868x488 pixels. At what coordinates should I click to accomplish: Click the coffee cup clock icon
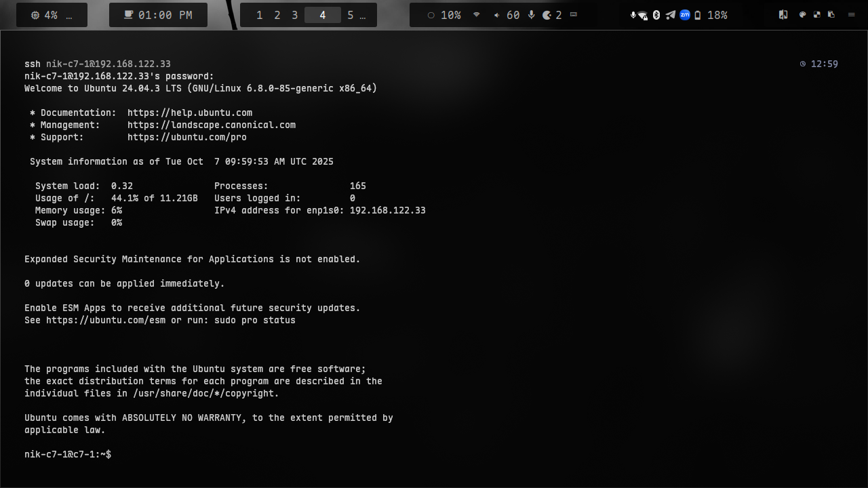(x=128, y=15)
